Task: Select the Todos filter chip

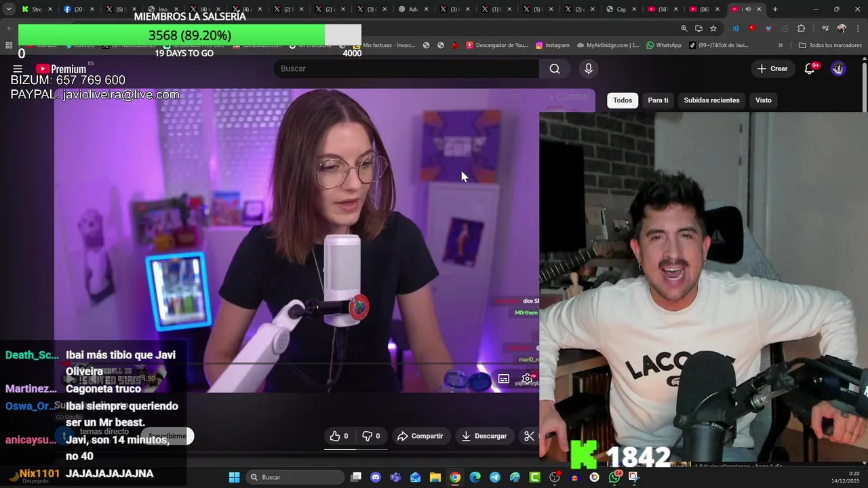Action: click(623, 100)
